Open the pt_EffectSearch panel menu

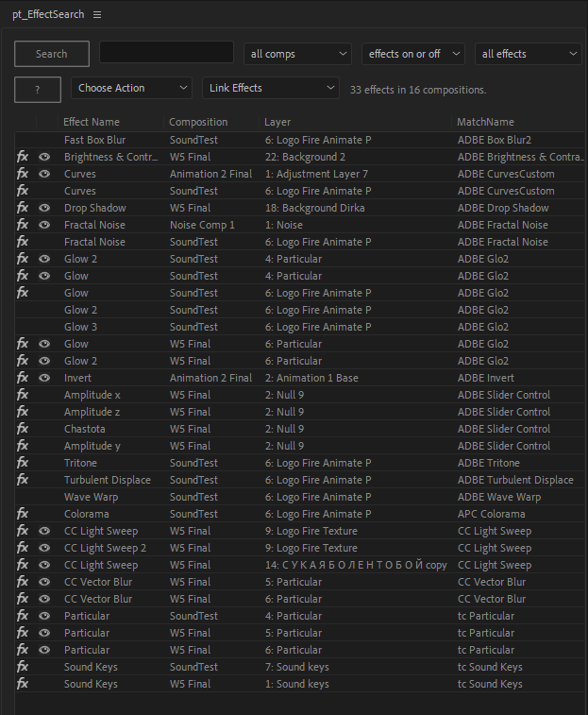[x=97, y=14]
